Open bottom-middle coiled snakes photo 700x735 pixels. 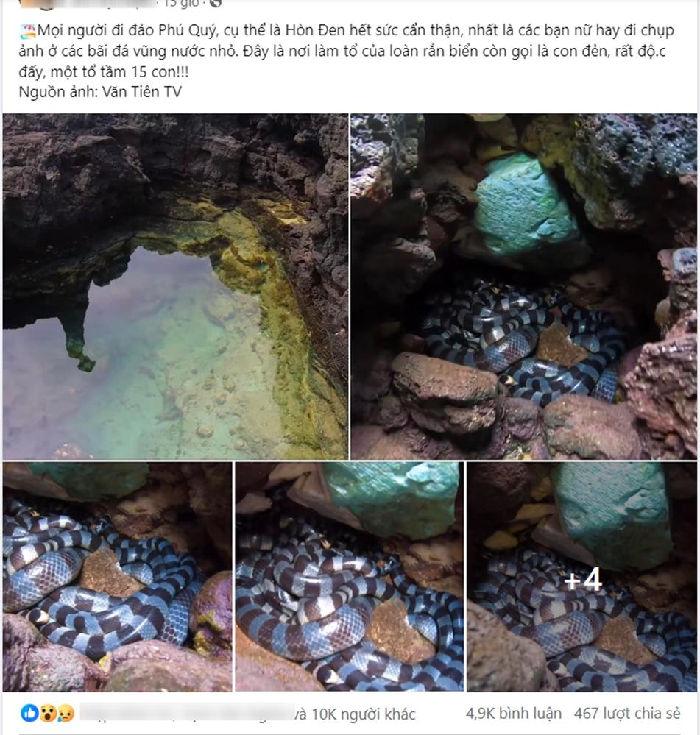tap(350, 577)
